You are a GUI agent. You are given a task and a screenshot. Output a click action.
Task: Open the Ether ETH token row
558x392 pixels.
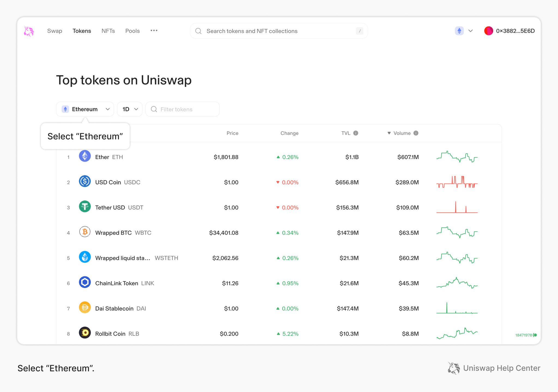point(279,157)
